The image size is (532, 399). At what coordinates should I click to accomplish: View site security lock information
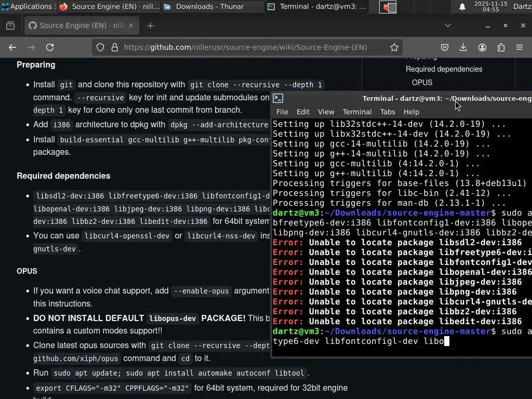(115, 47)
